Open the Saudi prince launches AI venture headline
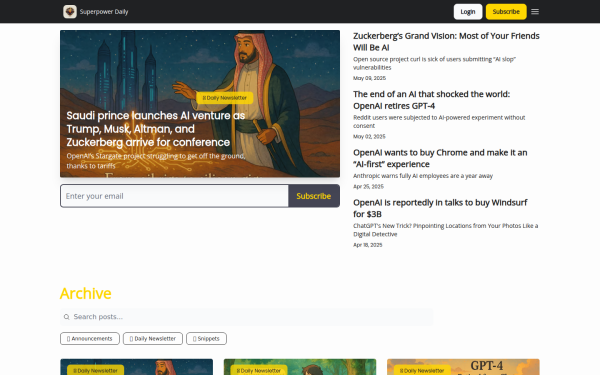 tap(156, 129)
